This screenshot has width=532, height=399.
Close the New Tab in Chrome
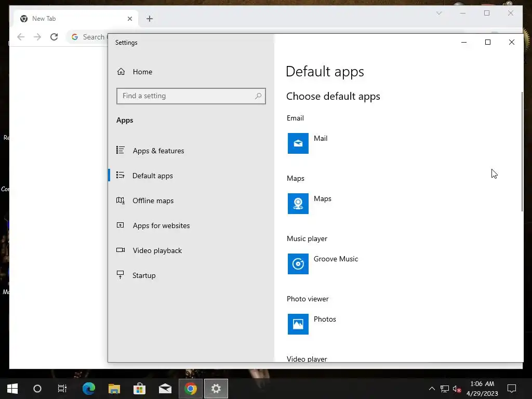129,19
